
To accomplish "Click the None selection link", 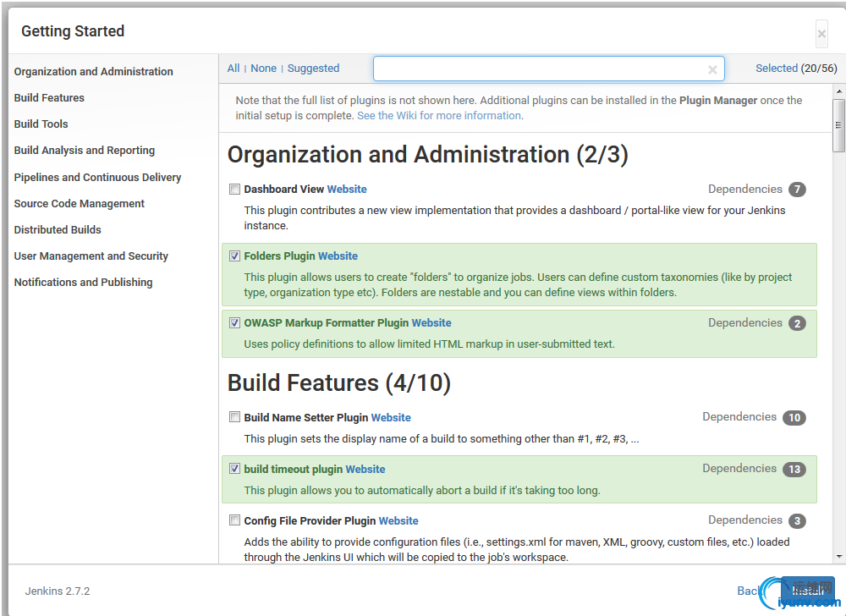I will 263,69.
